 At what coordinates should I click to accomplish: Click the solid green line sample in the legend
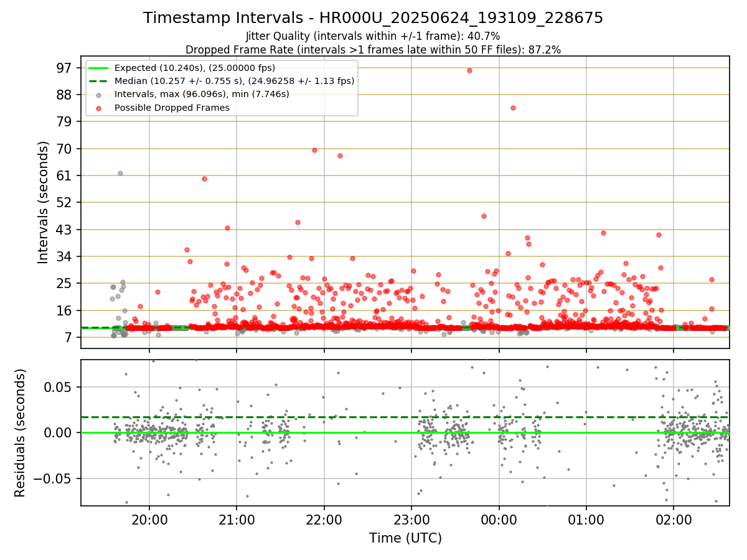(x=99, y=68)
